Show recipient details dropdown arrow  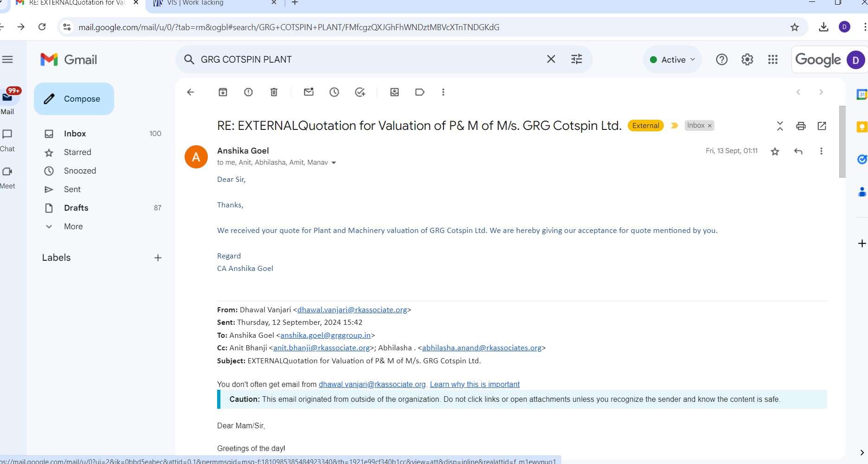coord(334,163)
